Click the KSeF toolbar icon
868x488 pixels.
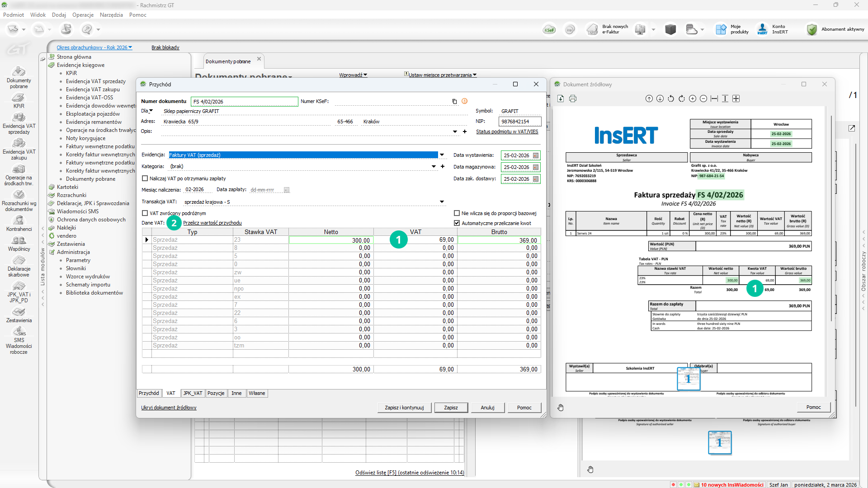tap(549, 30)
